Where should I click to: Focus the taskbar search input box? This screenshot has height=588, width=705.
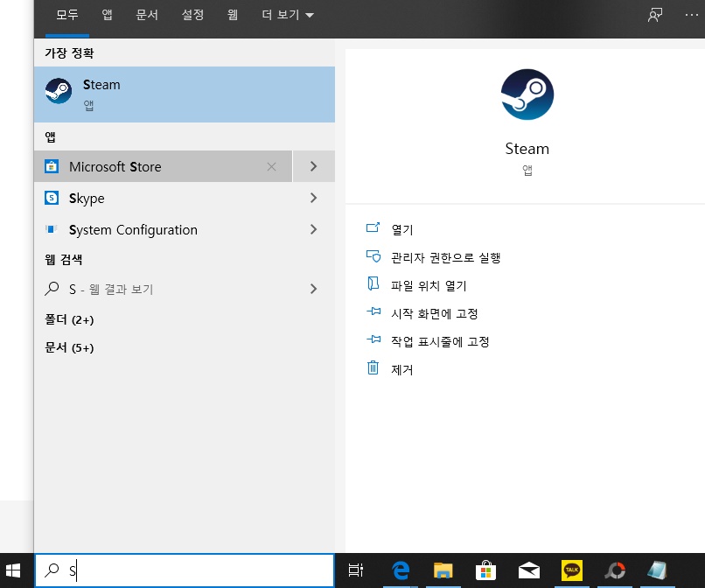click(x=185, y=570)
